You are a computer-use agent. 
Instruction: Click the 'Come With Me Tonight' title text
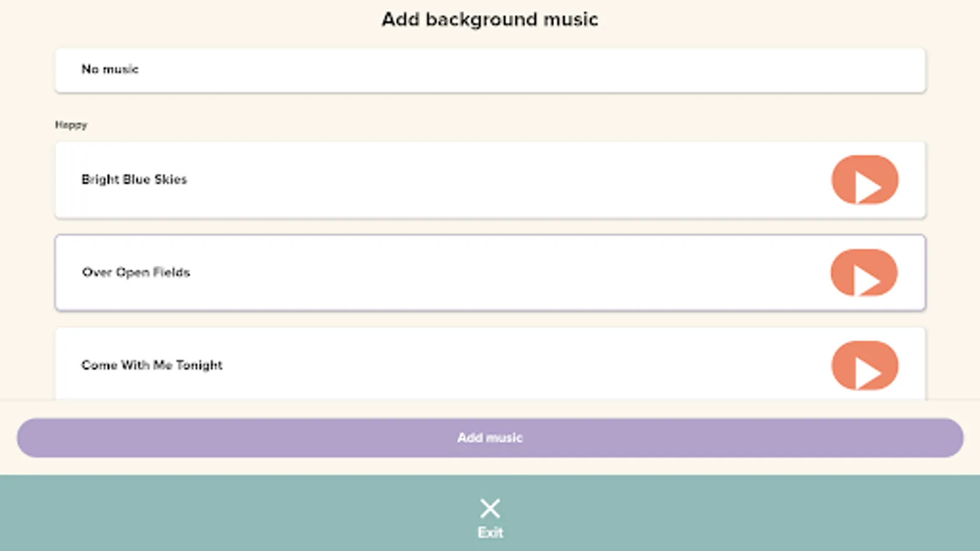tap(152, 365)
